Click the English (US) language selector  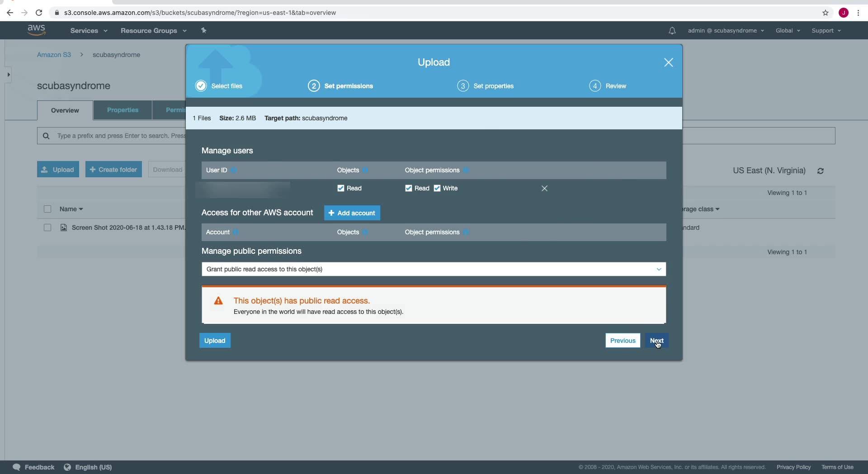point(93,467)
